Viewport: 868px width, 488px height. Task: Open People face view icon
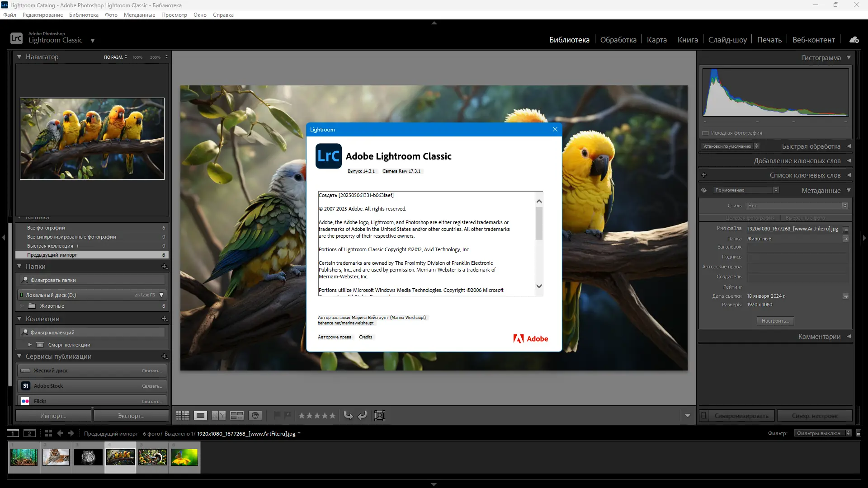255,416
